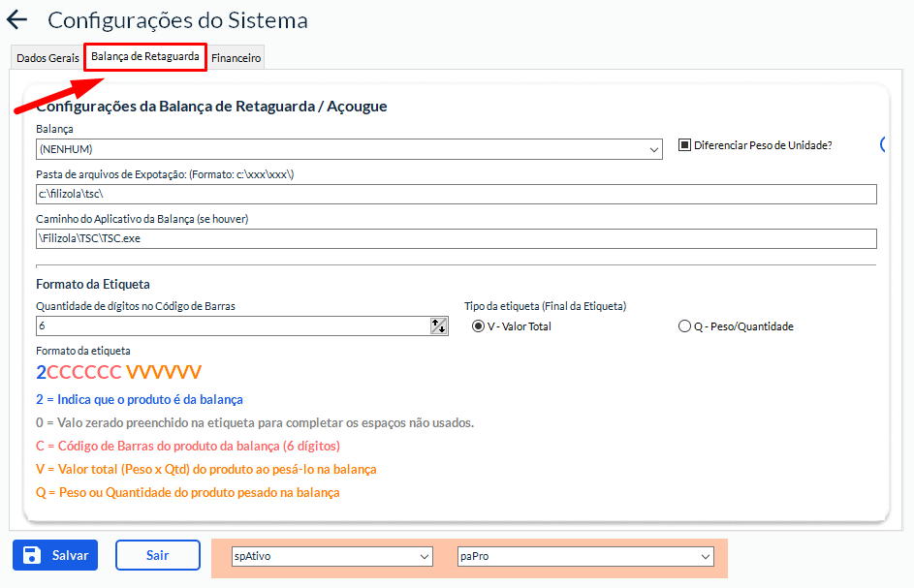Click the export folder path field

(456, 195)
